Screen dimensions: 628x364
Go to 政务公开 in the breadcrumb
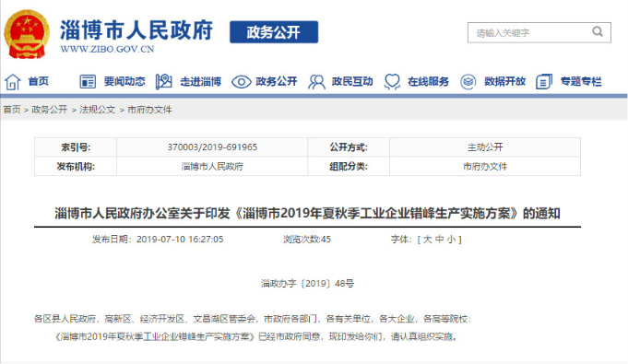[49, 110]
